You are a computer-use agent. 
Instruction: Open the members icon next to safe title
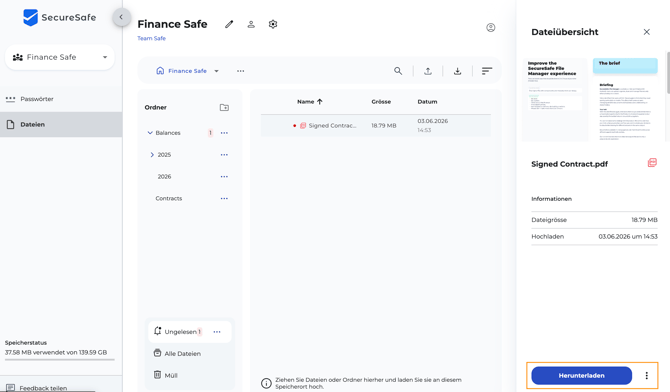[x=251, y=24]
